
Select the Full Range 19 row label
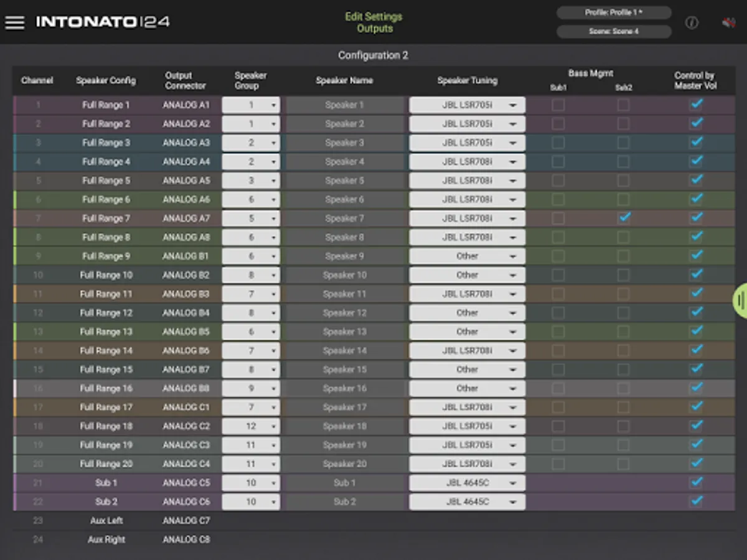pos(106,445)
